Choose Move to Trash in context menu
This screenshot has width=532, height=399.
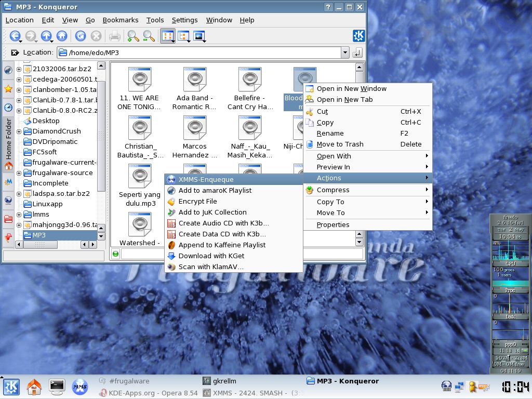368,144
